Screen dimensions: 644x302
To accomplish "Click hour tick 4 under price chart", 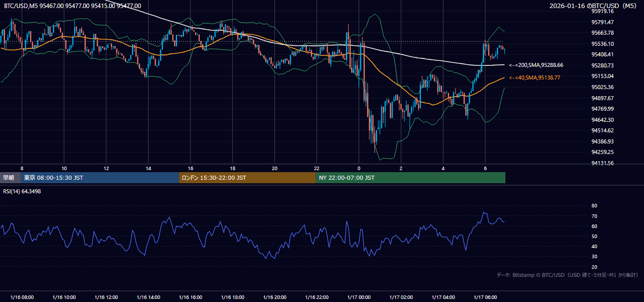I will (x=443, y=168).
